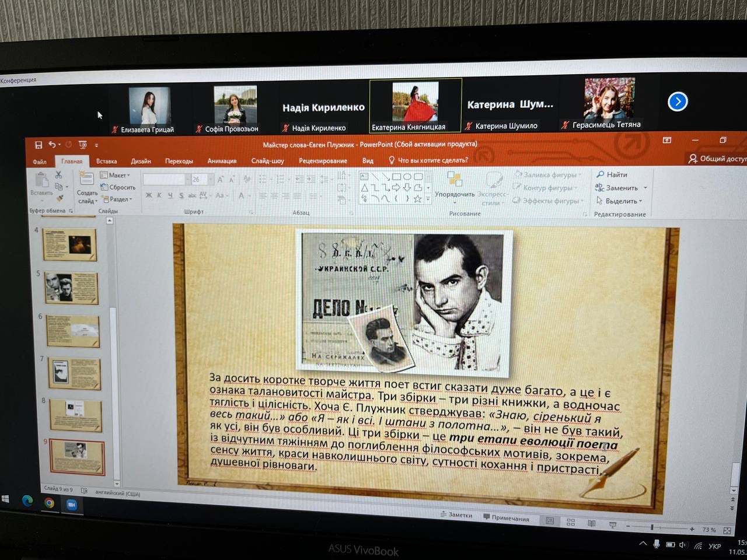The height and width of the screenshot is (560, 747).
Task: Open the font size dropdown
Action: (x=211, y=180)
